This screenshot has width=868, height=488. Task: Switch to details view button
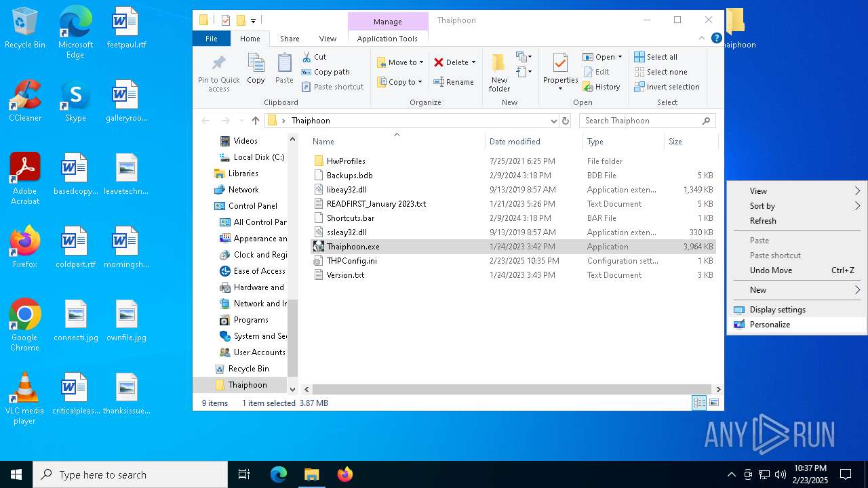pos(699,403)
